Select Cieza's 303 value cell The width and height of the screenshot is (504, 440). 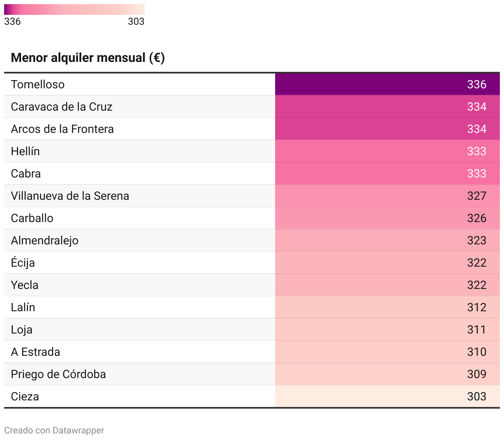(388, 396)
